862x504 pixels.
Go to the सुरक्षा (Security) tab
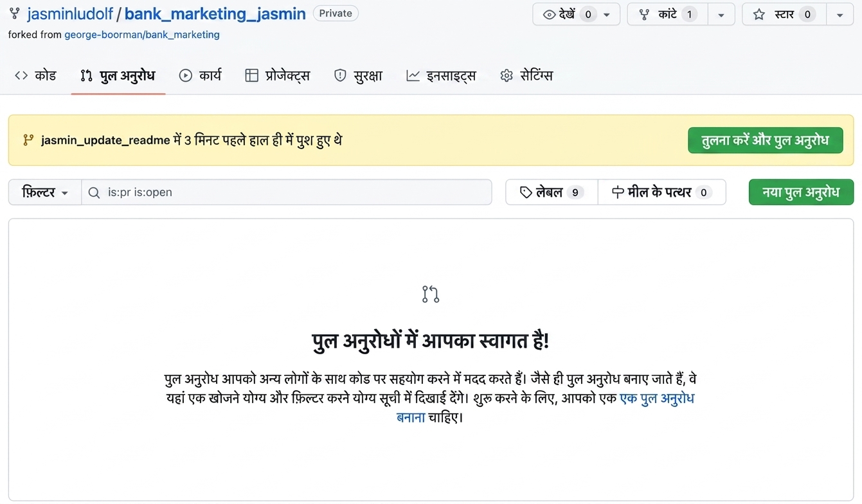(x=358, y=75)
